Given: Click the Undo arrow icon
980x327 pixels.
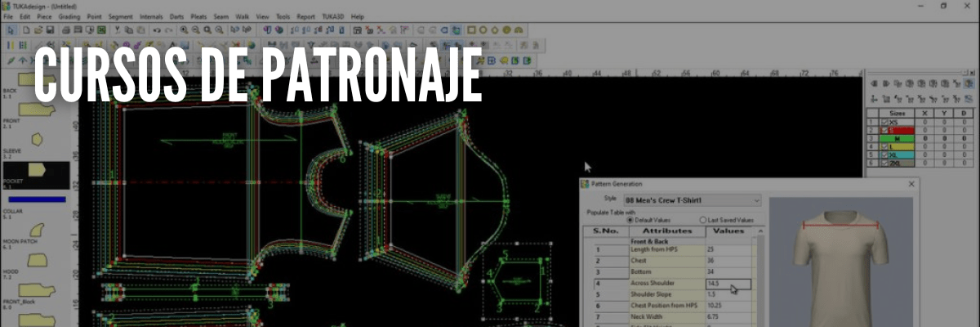Looking at the screenshot, I should (x=156, y=30).
